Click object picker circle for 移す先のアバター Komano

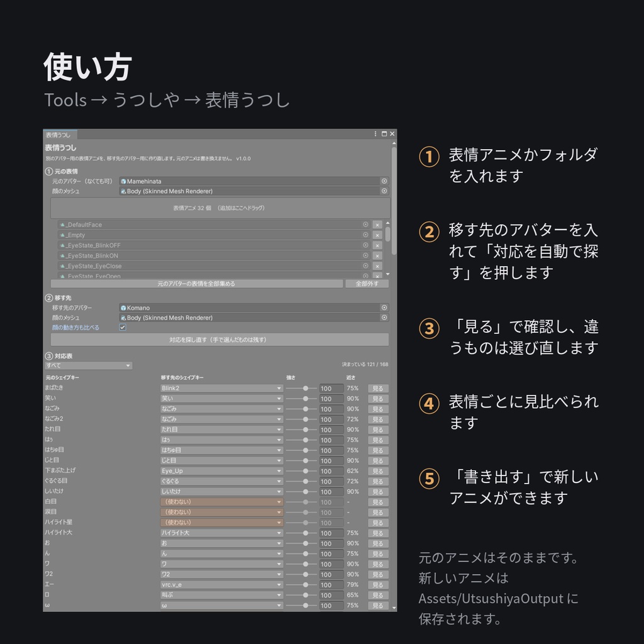click(384, 308)
